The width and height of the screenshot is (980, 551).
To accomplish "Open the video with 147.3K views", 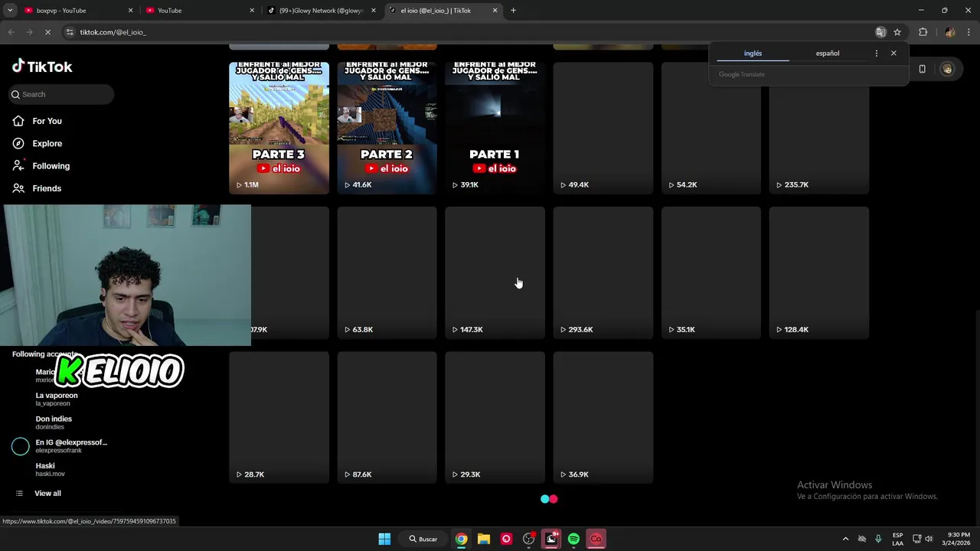I will (495, 272).
